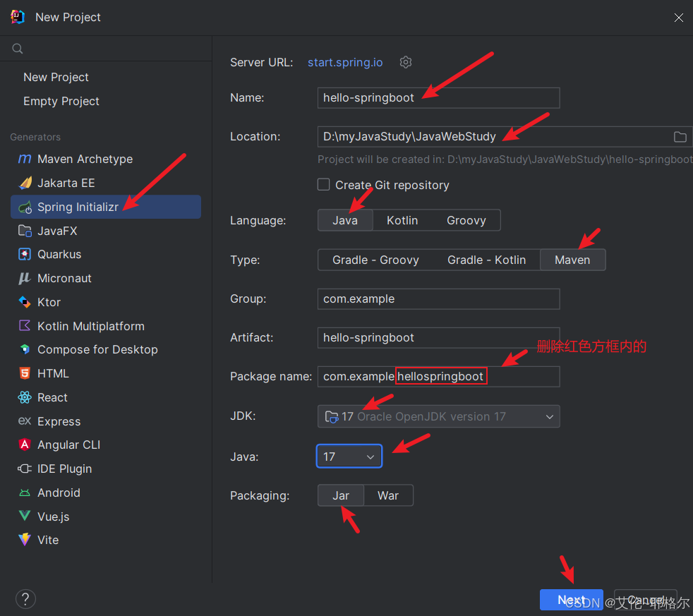693x616 pixels.
Task: Choose Jakarta EE generator label
Action: point(66,183)
